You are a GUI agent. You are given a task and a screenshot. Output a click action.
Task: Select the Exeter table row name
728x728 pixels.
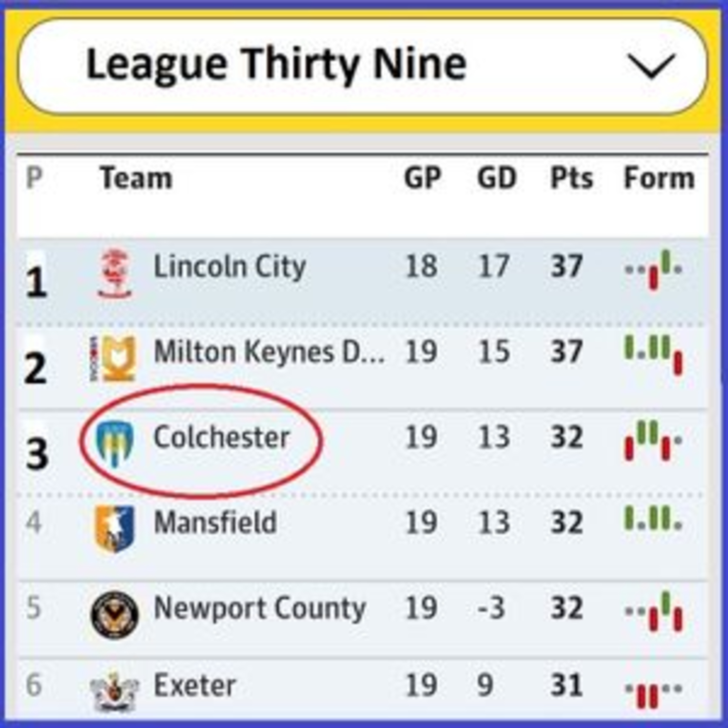click(x=195, y=686)
